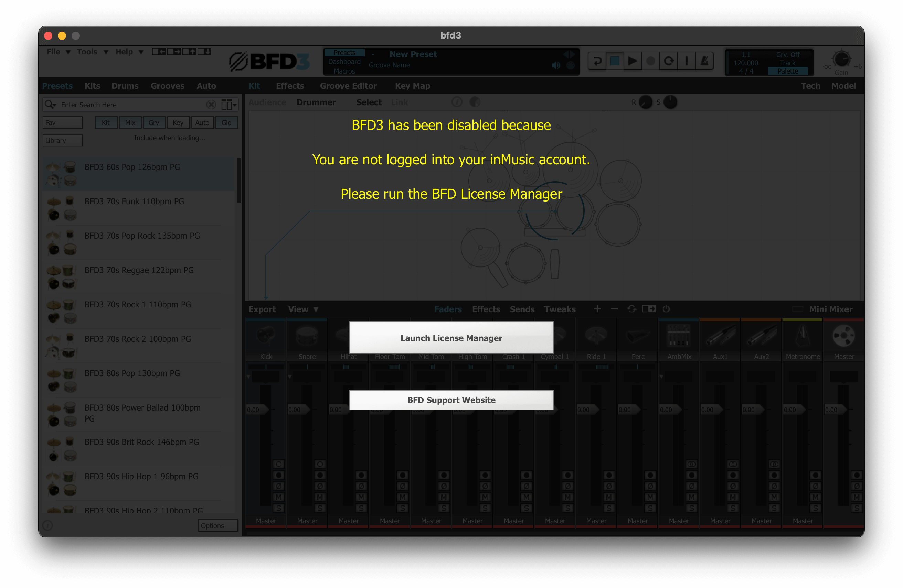This screenshot has height=588, width=903.
Task: Toggle the metronome icon in transport
Action: click(704, 61)
